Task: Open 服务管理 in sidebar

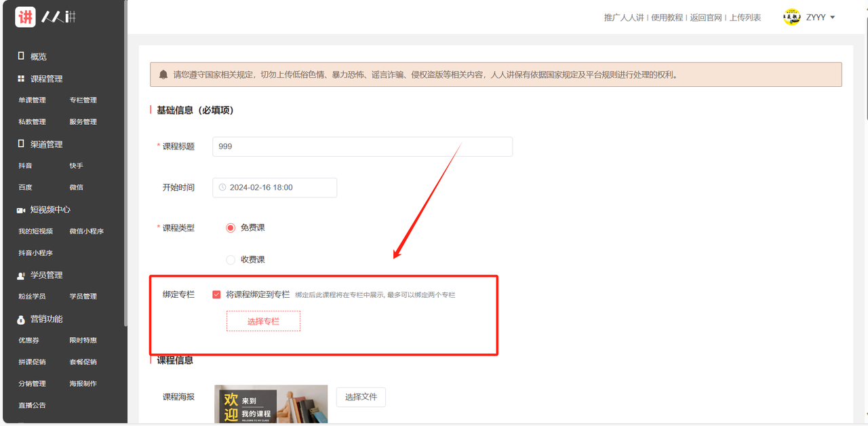Action: (83, 122)
